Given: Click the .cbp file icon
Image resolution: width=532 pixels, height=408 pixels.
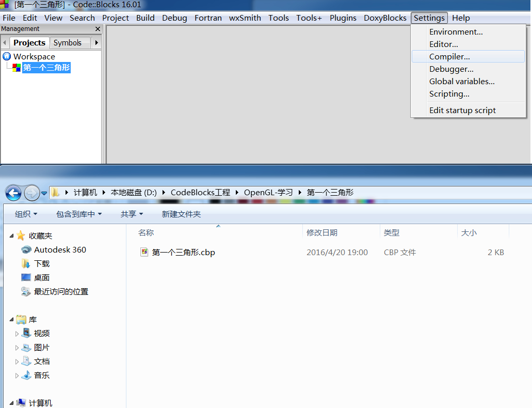Looking at the screenshot, I should 144,252.
